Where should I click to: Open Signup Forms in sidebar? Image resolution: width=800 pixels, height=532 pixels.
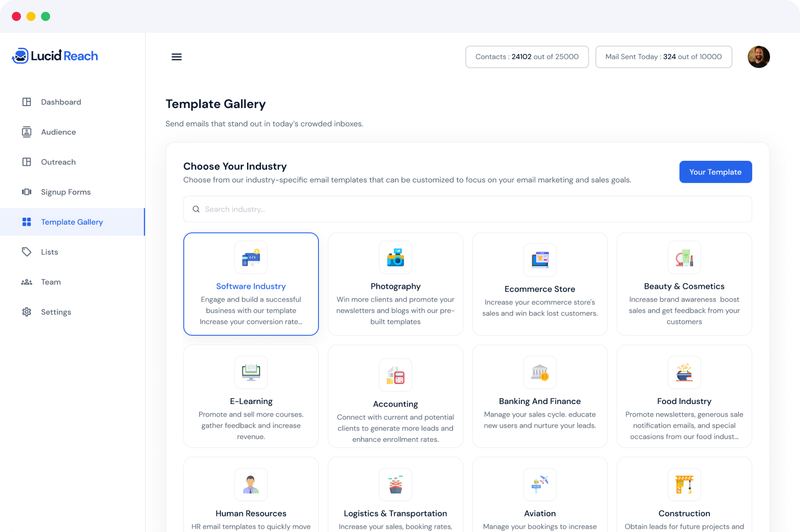tap(66, 192)
